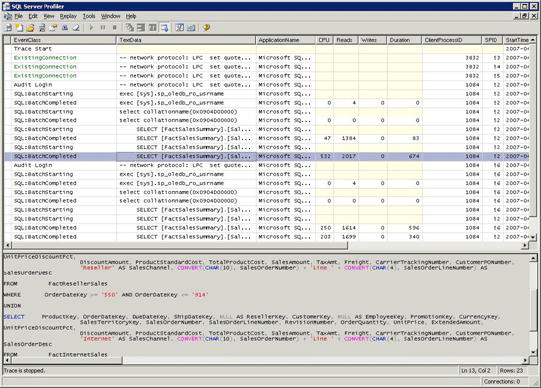Click the ClientProcessID column header
Viewport: 541px width, 388px height.
[452, 40]
